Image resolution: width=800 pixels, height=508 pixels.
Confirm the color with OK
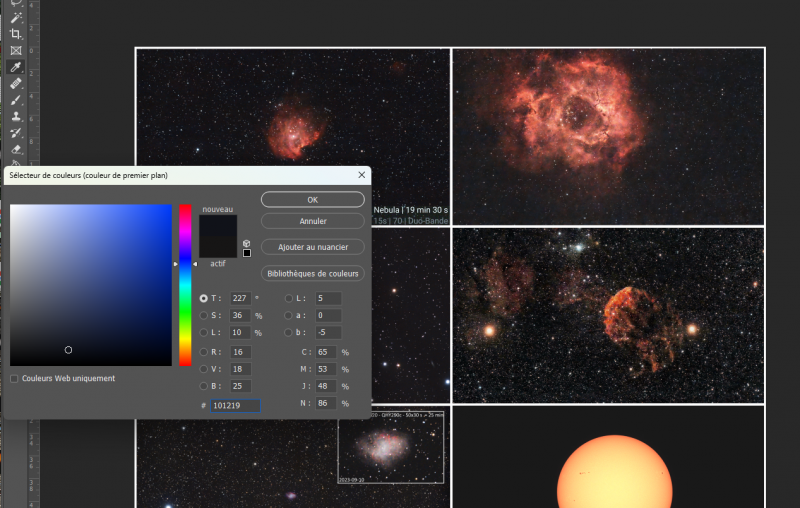pyautogui.click(x=313, y=199)
